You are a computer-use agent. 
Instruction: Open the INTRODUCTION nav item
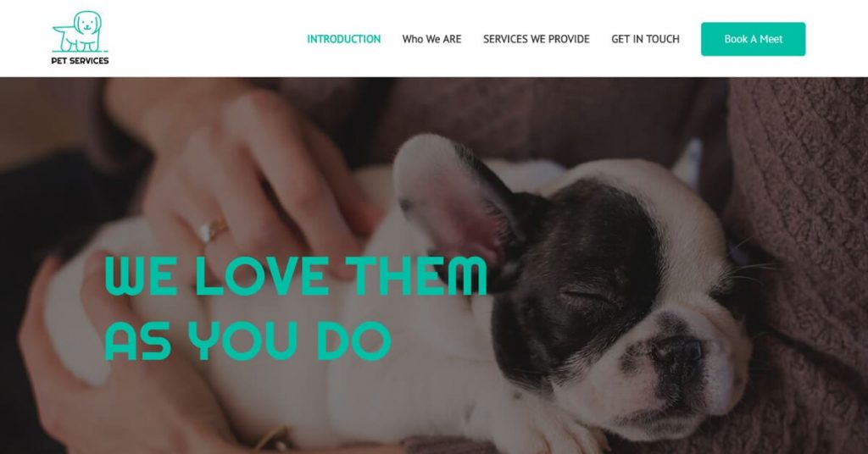344,39
